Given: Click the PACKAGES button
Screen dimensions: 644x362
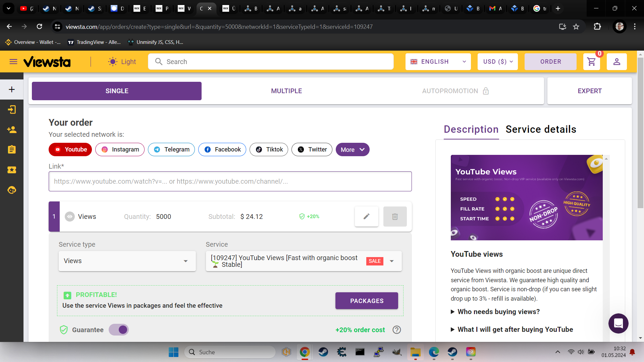Looking at the screenshot, I should point(367,301).
